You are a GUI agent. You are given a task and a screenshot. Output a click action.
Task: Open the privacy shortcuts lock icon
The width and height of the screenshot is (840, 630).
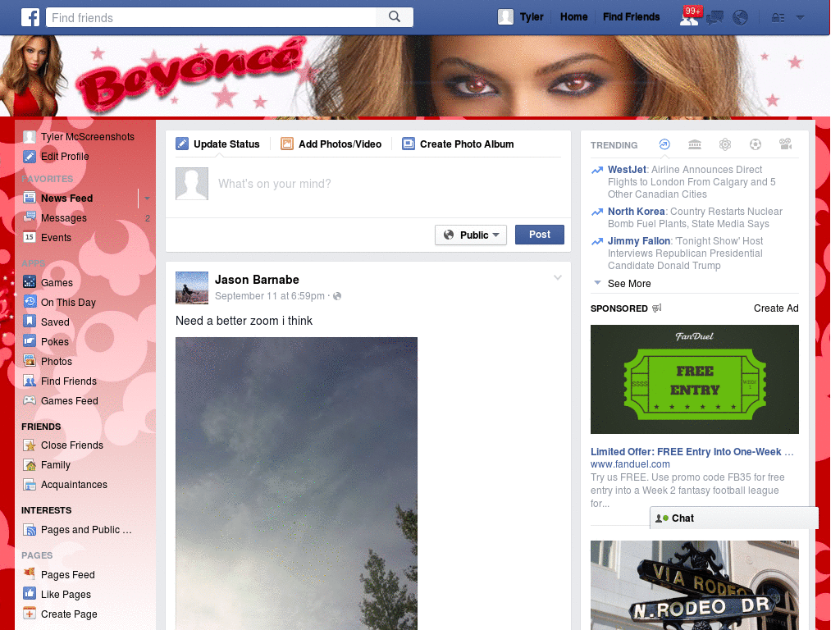coord(777,16)
